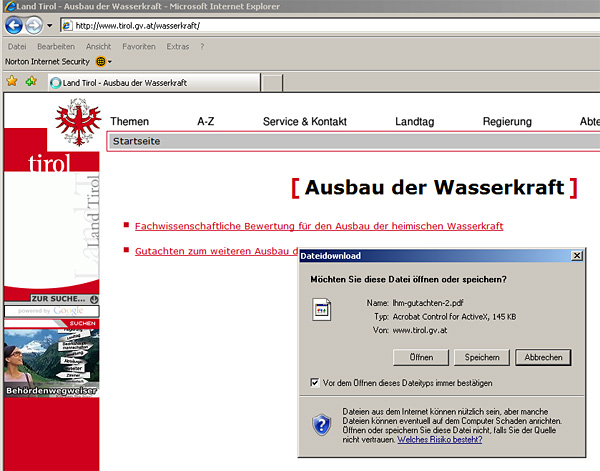Open the Norton Internet Security dropdown arrow
600x471 pixels.
(110, 62)
